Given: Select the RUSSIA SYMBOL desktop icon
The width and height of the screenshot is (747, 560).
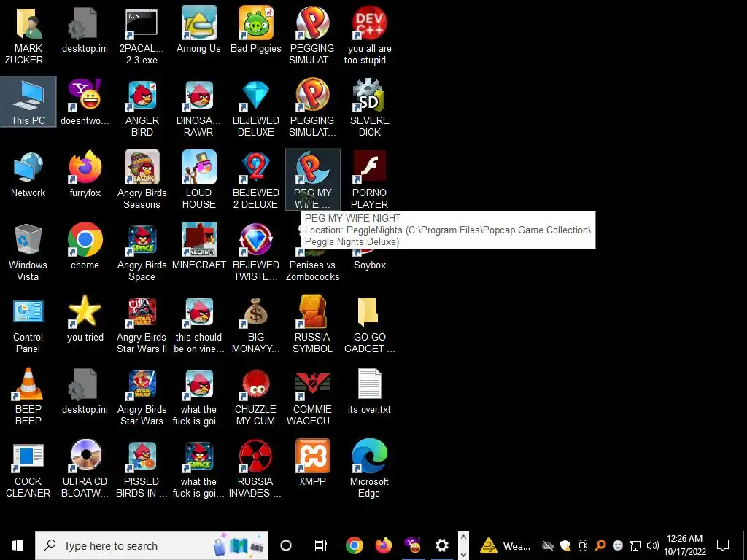Looking at the screenshot, I should coord(312,324).
